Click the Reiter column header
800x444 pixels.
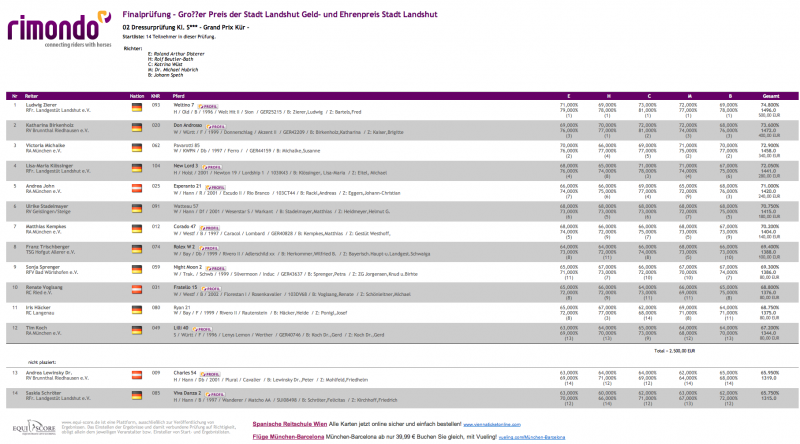(32, 96)
